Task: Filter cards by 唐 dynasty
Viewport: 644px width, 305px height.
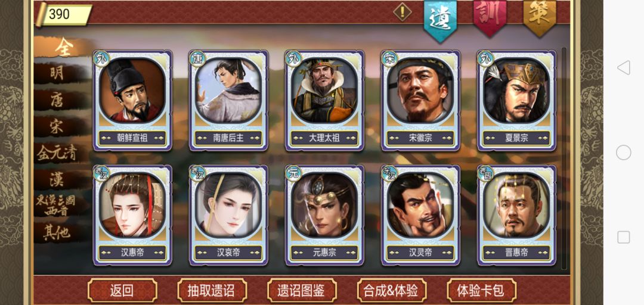Action: 57,99
